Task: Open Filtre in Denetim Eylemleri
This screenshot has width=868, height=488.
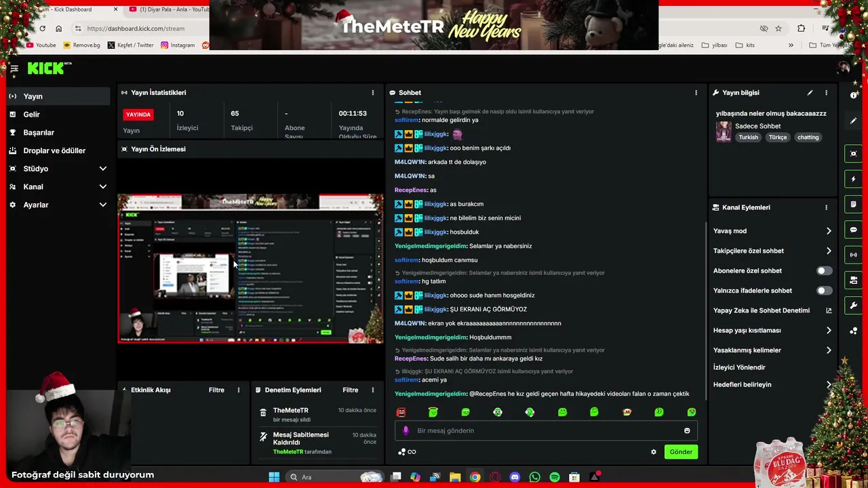Action: pyautogui.click(x=351, y=390)
